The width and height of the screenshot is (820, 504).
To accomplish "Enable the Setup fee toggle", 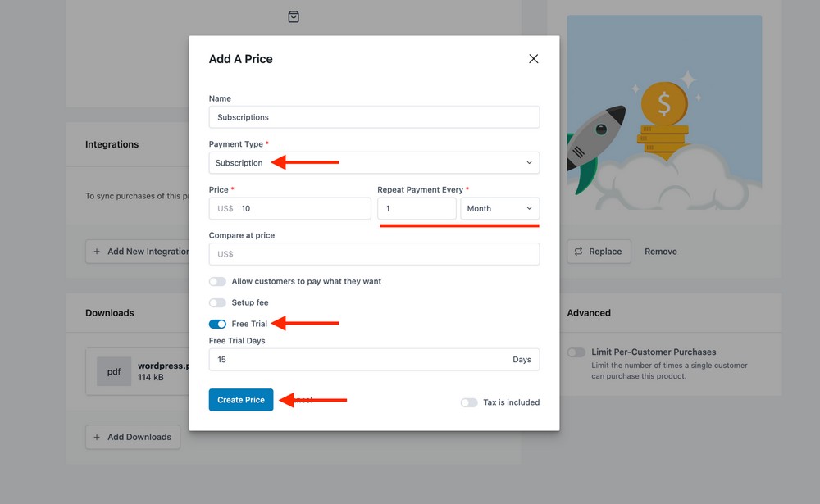I will 217,302.
